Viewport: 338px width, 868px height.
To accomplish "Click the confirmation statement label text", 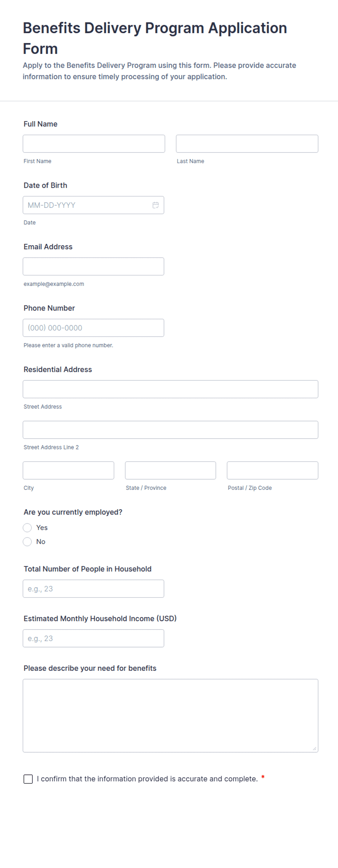I will coord(147,779).
